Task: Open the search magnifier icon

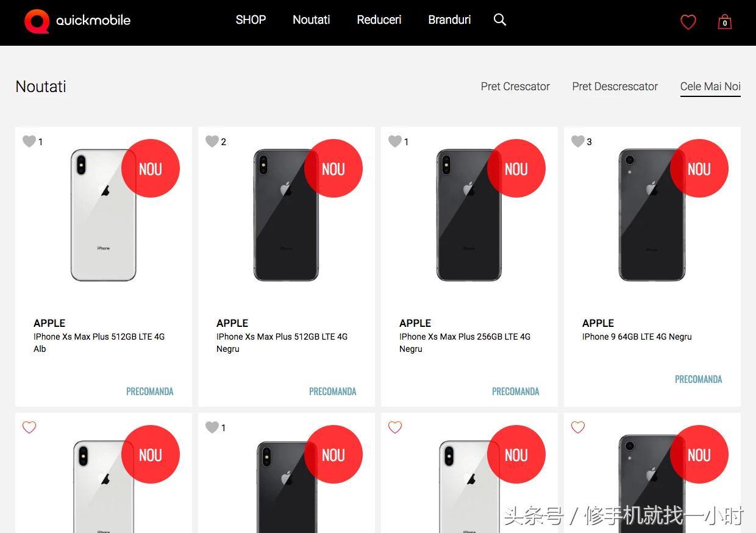Action: click(x=500, y=20)
